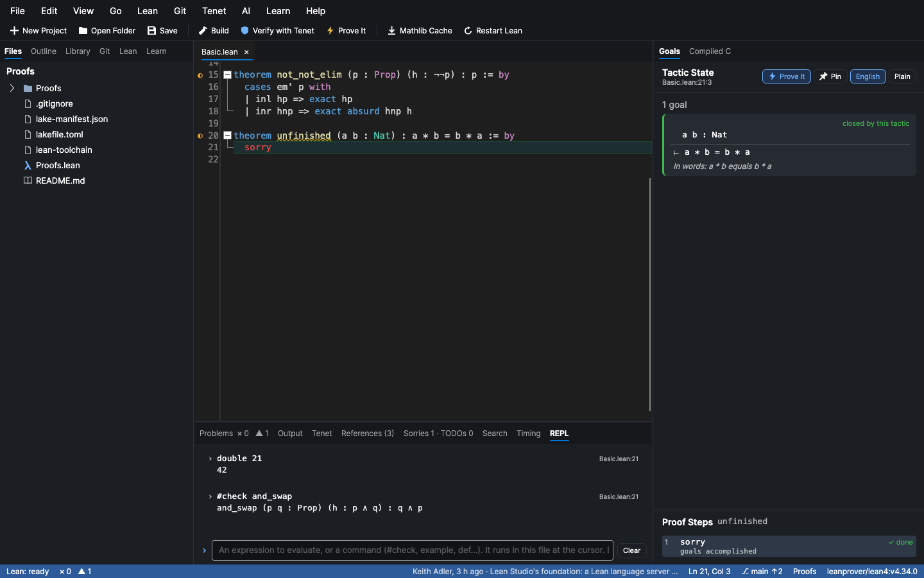Open the Learn sidebar tab

pos(156,51)
